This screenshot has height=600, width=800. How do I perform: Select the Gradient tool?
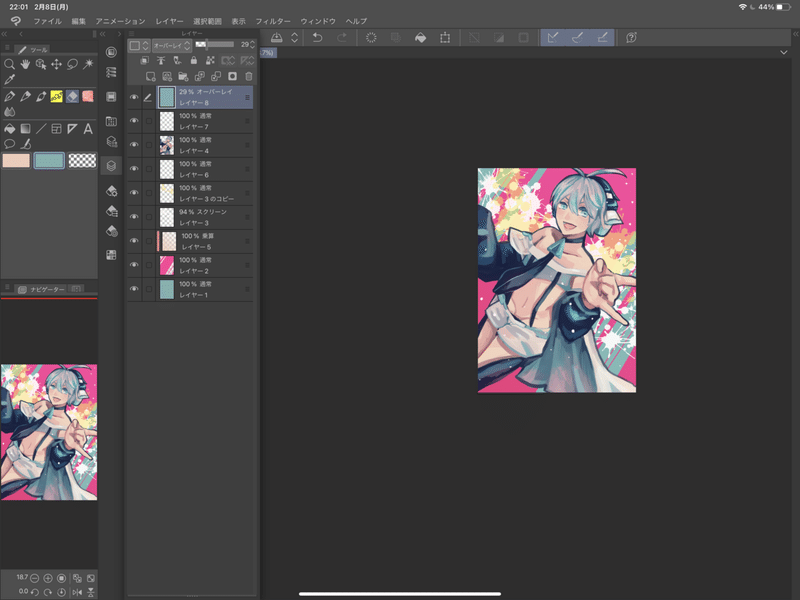[x=25, y=129]
